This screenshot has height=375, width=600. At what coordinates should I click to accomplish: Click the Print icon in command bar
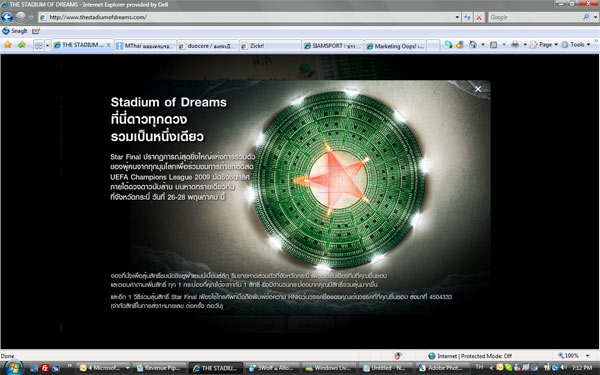[x=515, y=45]
